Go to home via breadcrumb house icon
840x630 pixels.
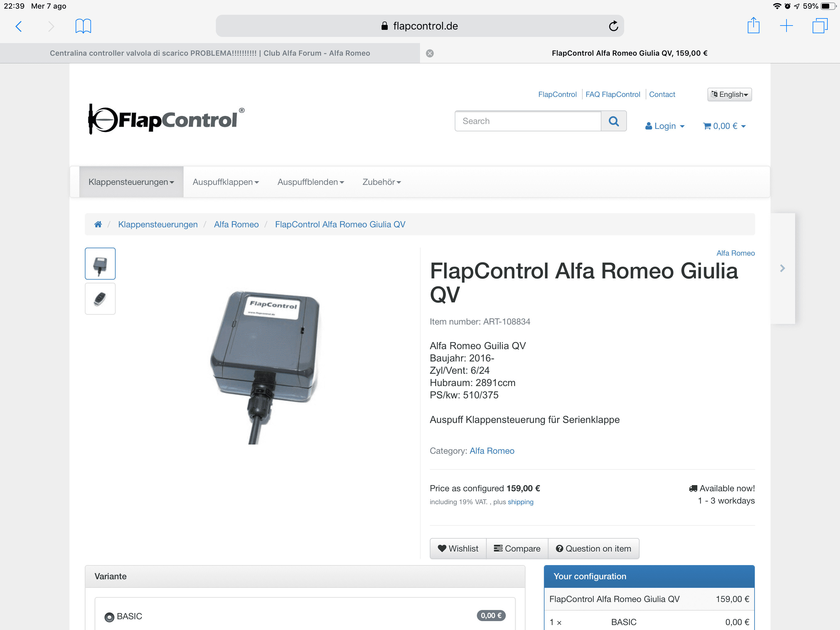(x=98, y=224)
